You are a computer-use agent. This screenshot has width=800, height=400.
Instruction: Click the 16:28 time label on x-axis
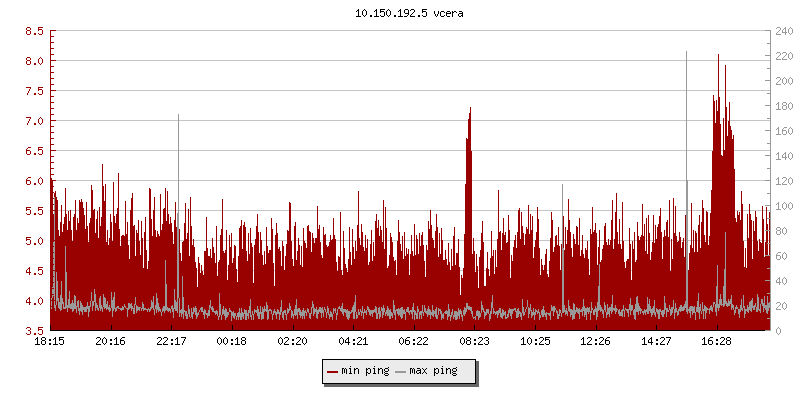pyautogui.click(x=716, y=342)
